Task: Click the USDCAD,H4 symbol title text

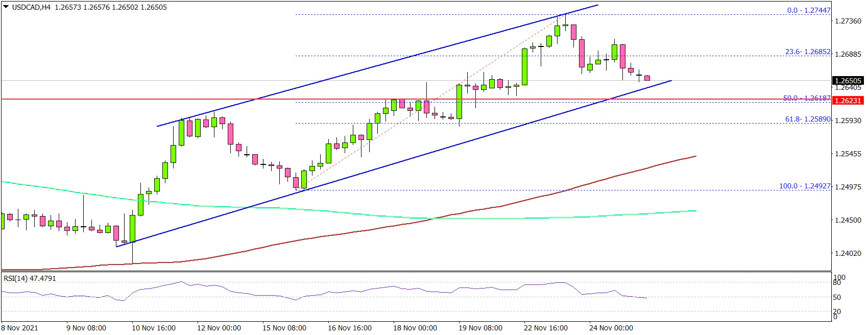Action: point(31,7)
